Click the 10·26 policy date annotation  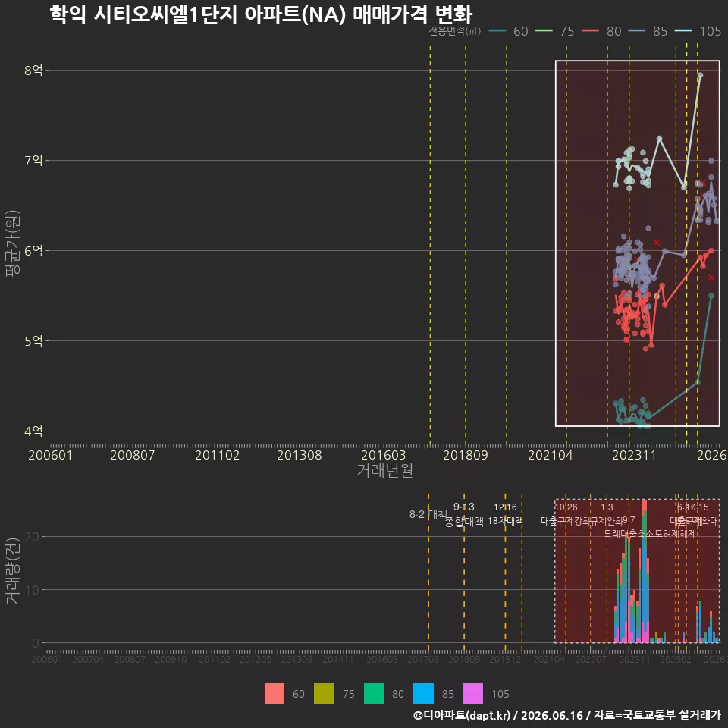pyautogui.click(x=566, y=507)
